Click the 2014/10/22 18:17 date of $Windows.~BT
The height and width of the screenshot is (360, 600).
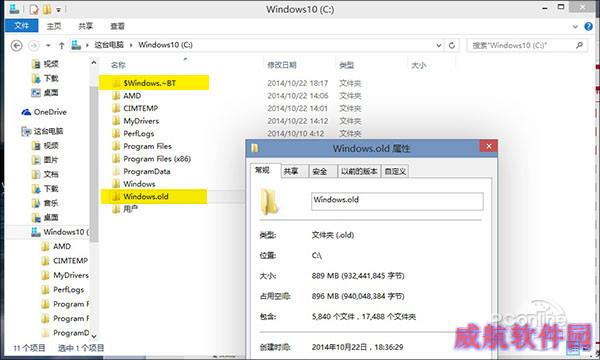[x=298, y=83]
